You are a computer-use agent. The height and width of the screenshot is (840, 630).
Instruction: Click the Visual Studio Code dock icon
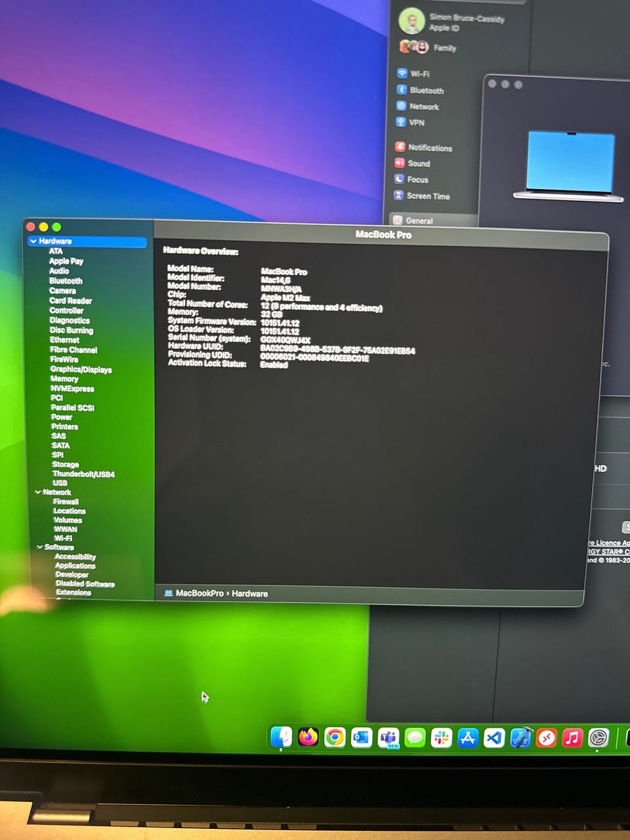point(493,738)
